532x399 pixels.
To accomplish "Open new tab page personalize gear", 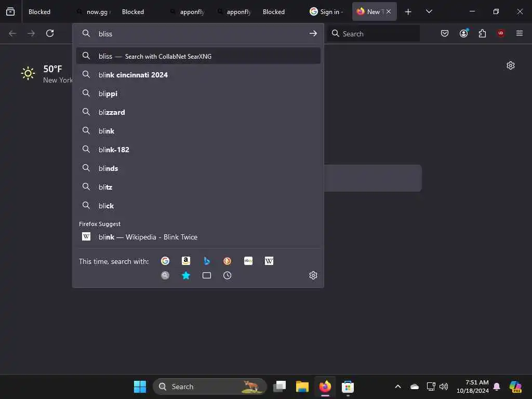I will (511, 65).
